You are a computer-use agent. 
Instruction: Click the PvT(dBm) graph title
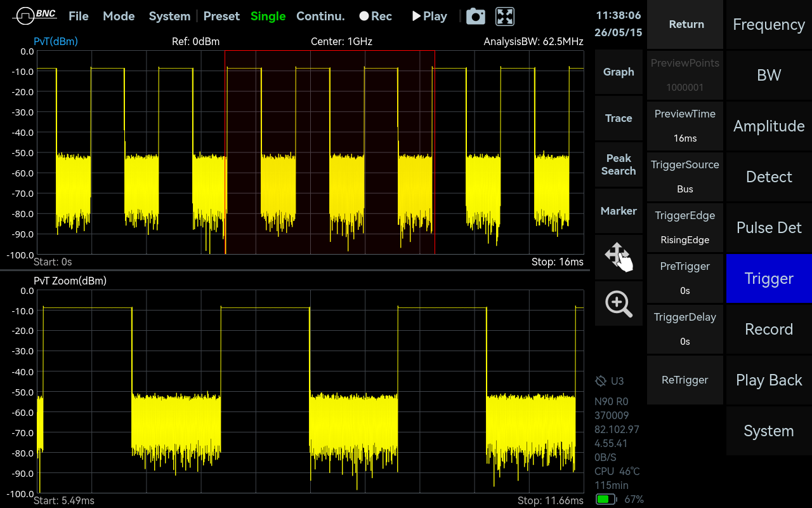pos(56,42)
